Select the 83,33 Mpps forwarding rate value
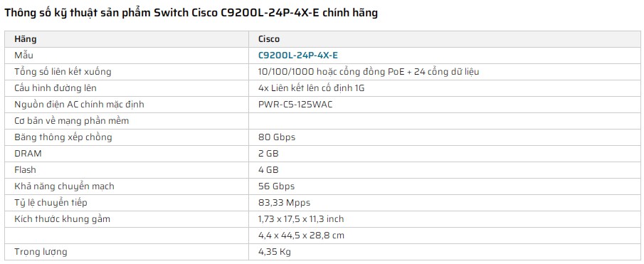This screenshot has height=264, width=644. pos(284,203)
